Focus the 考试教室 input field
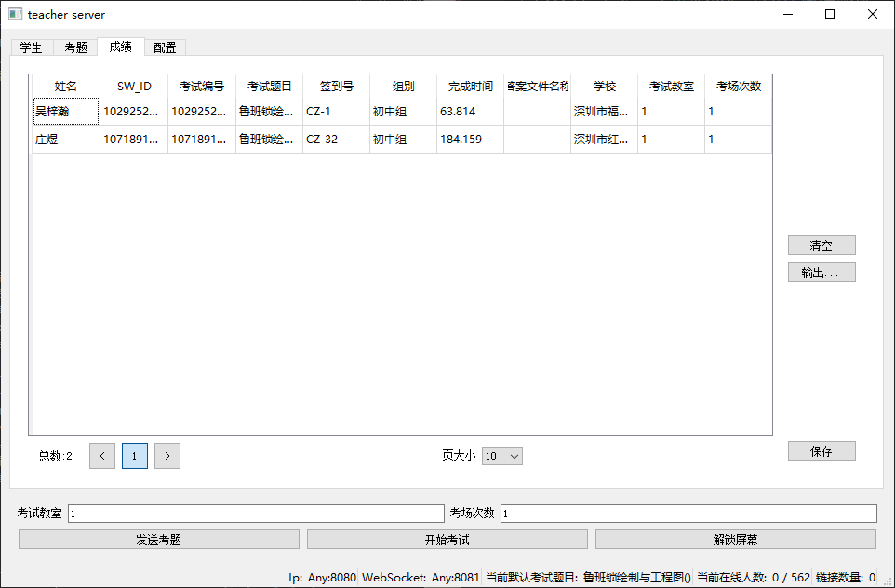 pos(256,514)
